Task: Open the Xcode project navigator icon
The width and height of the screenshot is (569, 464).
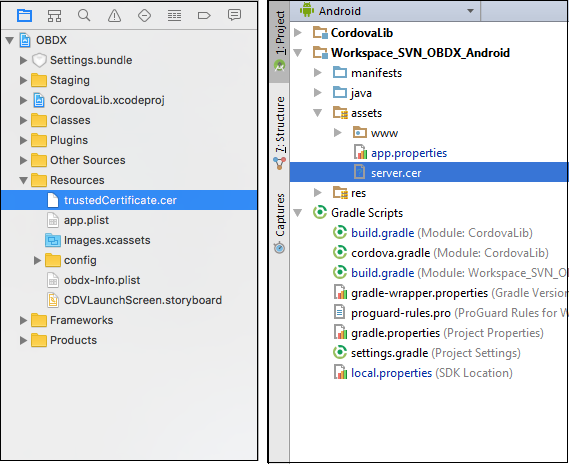Action: (x=25, y=15)
